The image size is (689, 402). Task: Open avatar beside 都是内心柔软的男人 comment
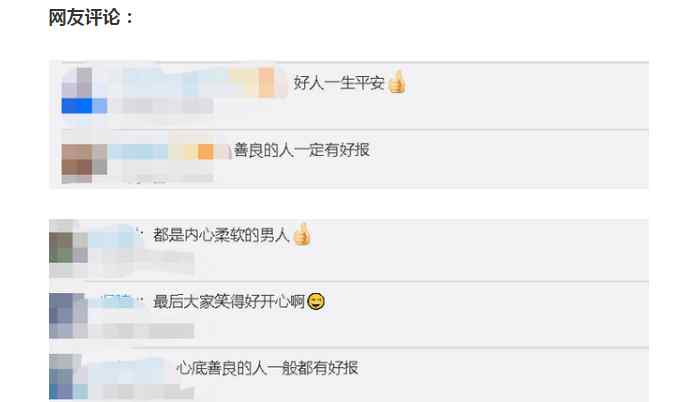pyautogui.click(x=68, y=247)
